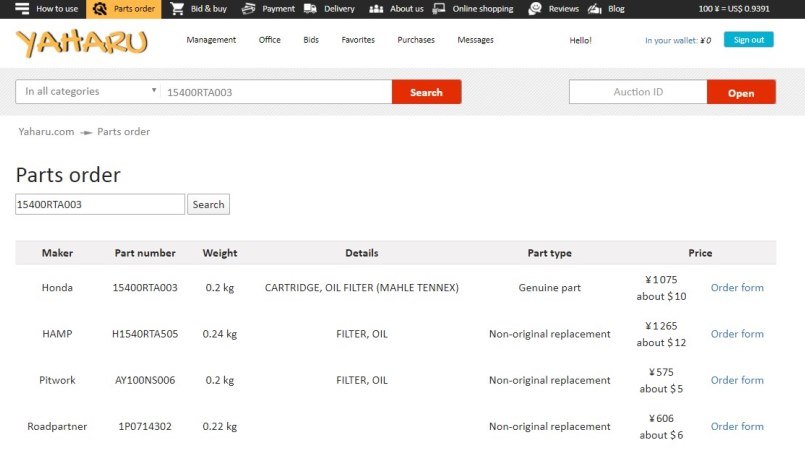This screenshot has width=805, height=461.
Task: Click the Auction ID input field
Action: 638,92
